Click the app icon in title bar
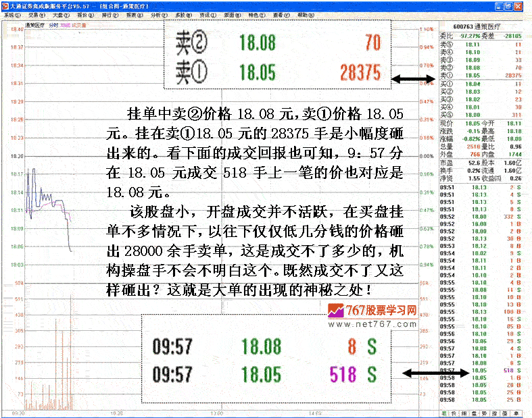 coord(5,5)
